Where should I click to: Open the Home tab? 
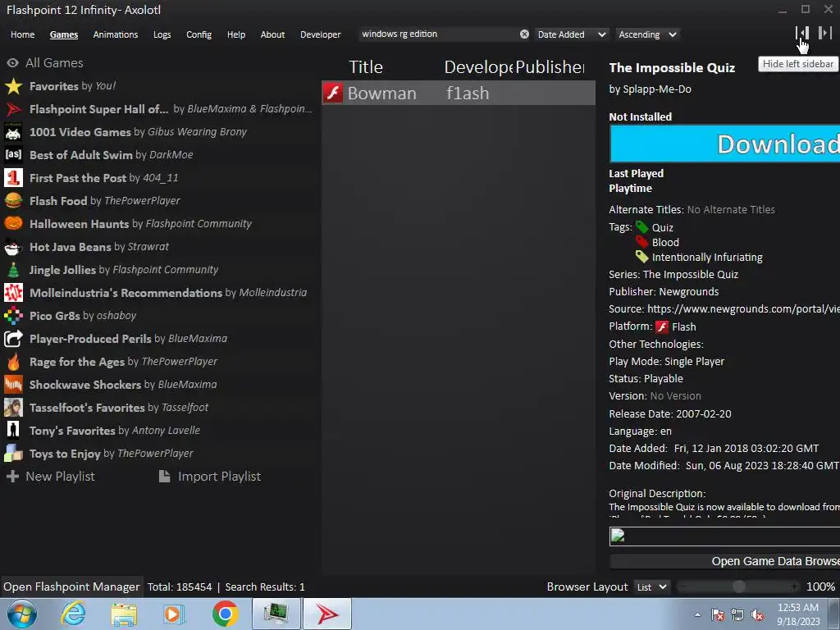coord(22,34)
